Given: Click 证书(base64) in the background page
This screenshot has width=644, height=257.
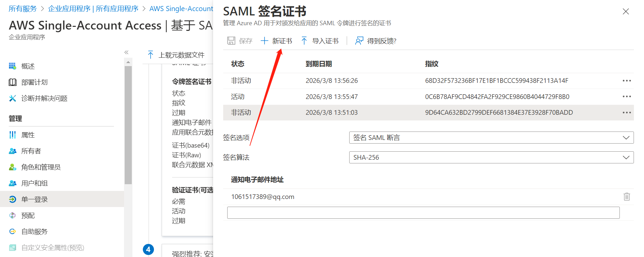Looking at the screenshot, I should point(191,145).
